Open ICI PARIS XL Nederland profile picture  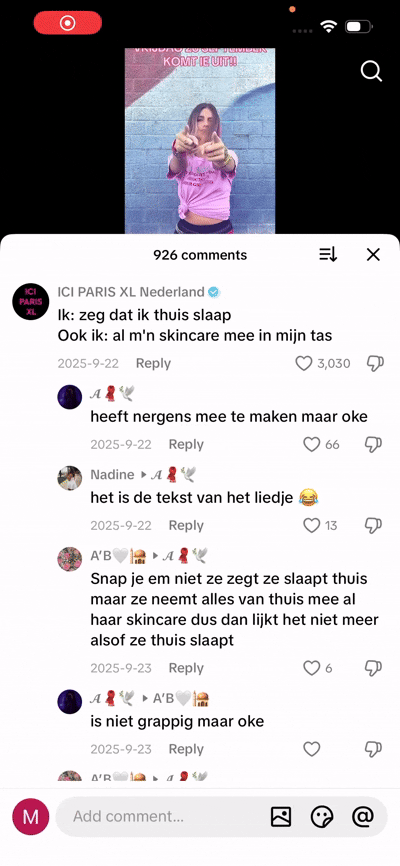30,301
